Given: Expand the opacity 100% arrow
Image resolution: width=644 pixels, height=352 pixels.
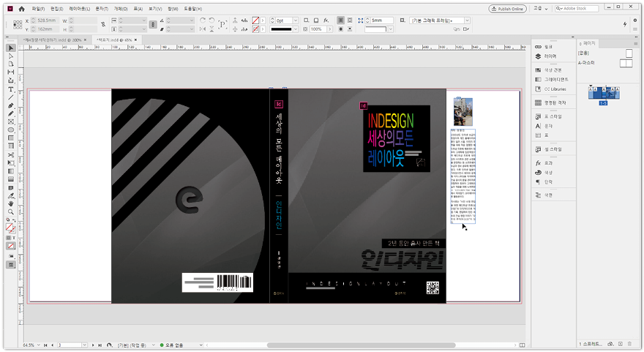Looking at the screenshot, I should click(329, 29).
